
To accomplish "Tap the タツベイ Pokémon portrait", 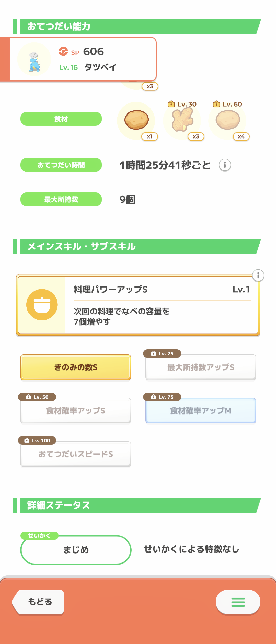I will (34, 60).
